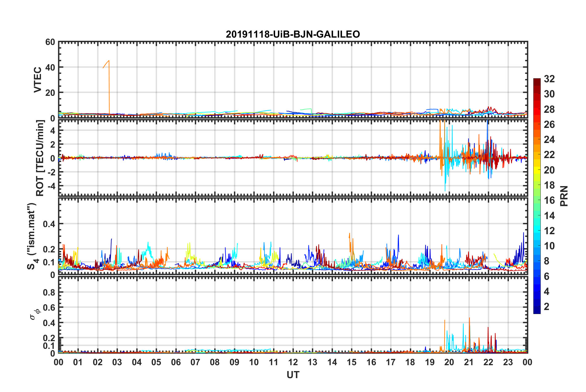The height and width of the screenshot is (392, 586).
Task: Click S4 axis tick label "0.1"
Action: click(49, 262)
